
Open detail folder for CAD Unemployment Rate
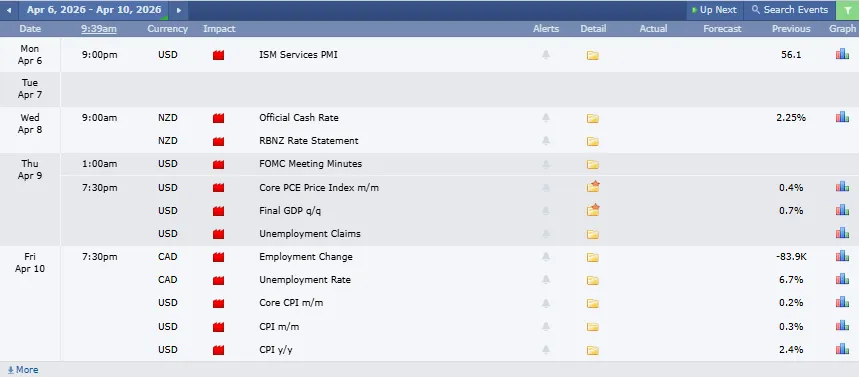click(593, 280)
